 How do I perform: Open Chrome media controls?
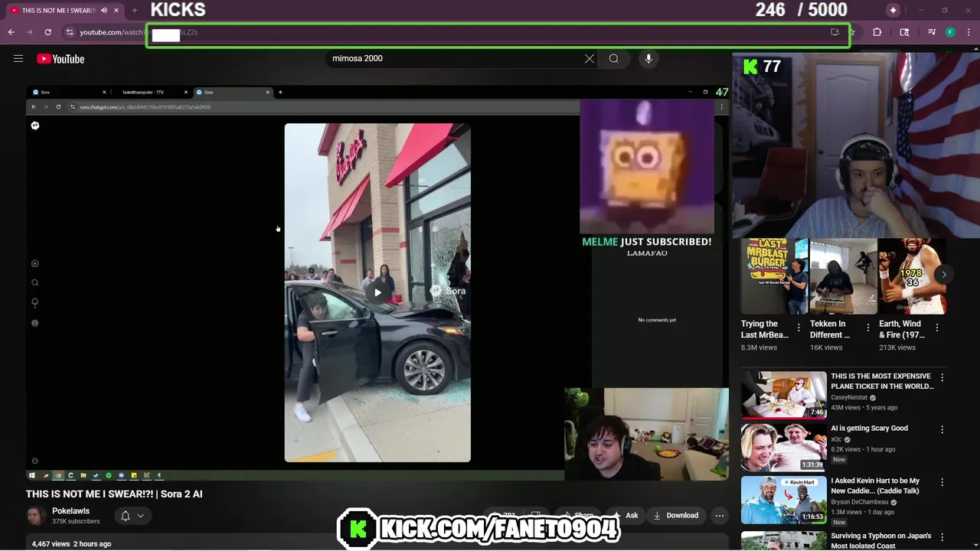tap(932, 32)
